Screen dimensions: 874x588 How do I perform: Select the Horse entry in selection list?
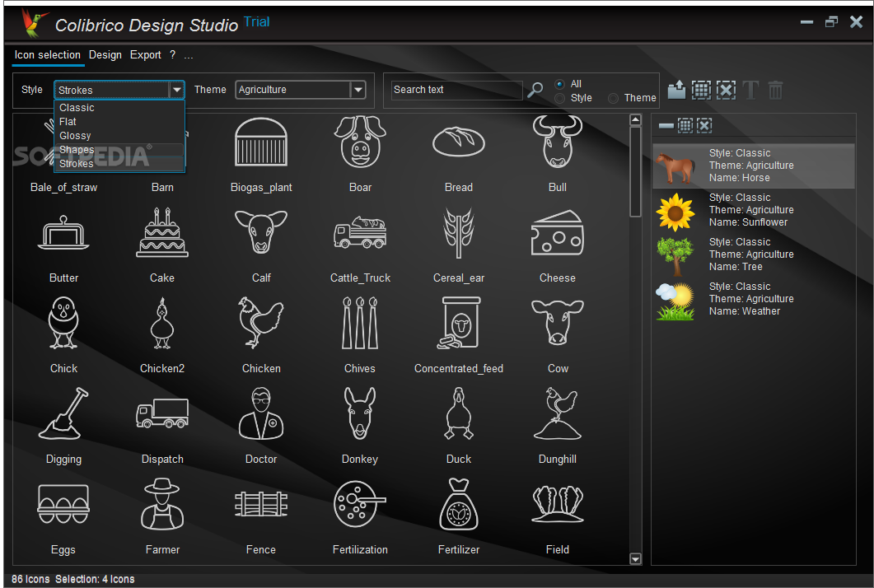[754, 166]
